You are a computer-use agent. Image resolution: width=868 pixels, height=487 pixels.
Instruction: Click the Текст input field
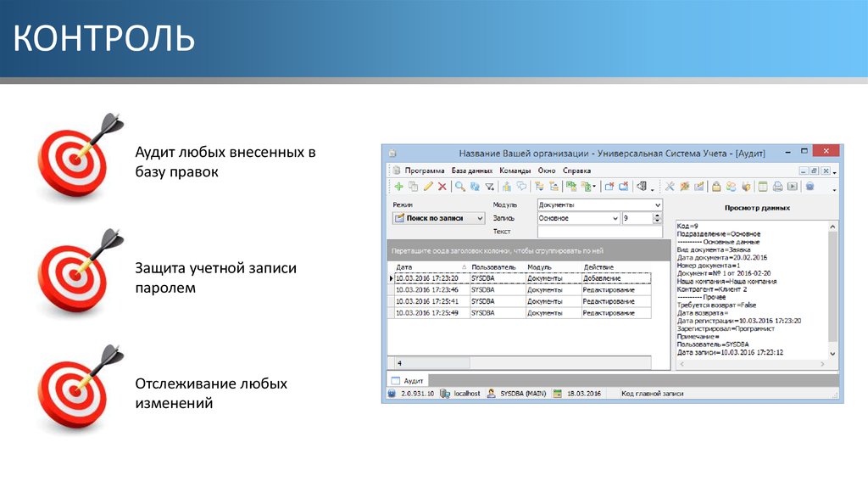pyautogui.click(x=599, y=232)
